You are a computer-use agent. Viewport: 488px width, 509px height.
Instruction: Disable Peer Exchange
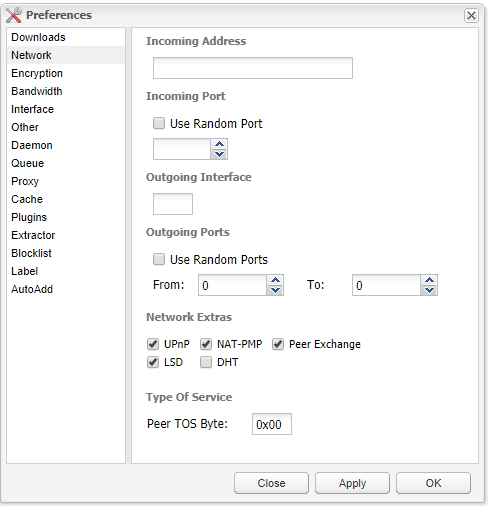[x=278, y=344]
